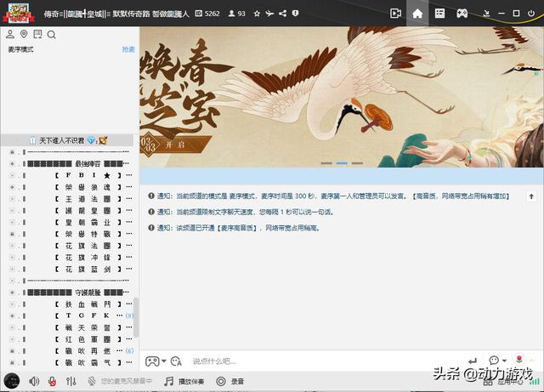Click 播放伴奏 music button
The image size is (544, 392).
[x=184, y=381]
